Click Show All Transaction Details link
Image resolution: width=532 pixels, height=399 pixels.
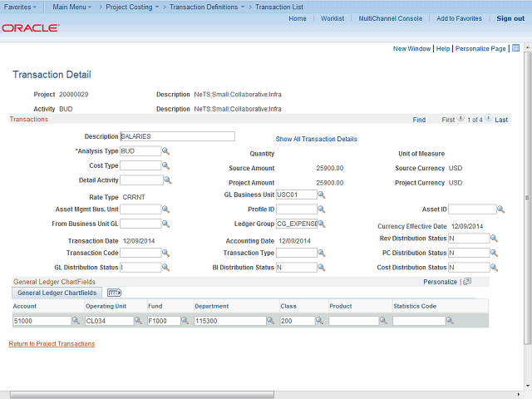coord(316,139)
